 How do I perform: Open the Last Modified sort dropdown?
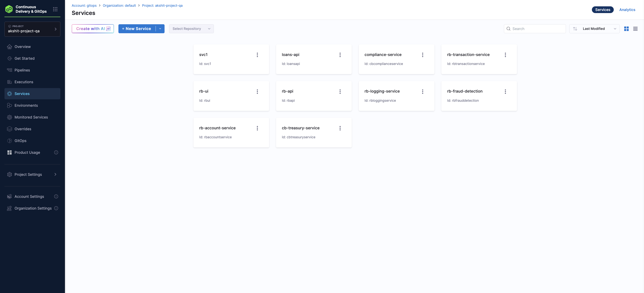pos(599,29)
